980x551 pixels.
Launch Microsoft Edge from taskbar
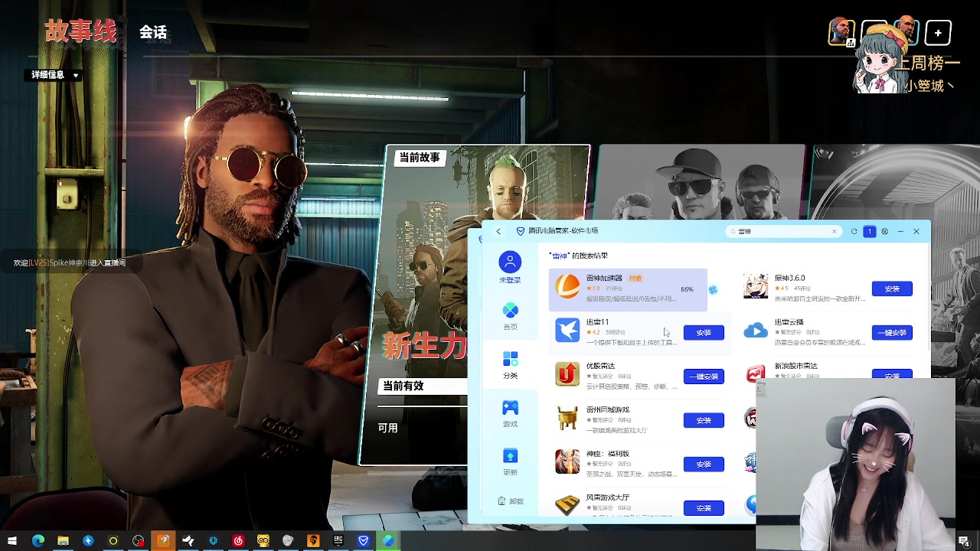click(x=38, y=541)
